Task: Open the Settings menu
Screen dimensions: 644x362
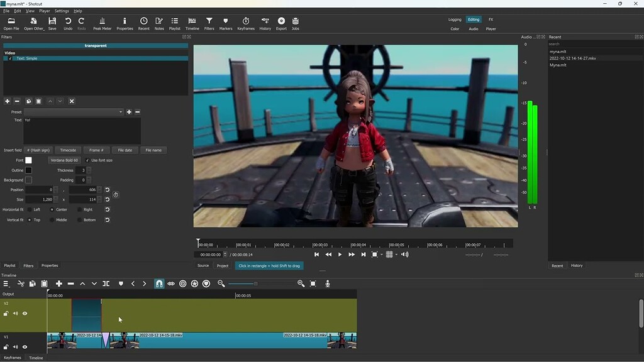Action: click(62, 11)
